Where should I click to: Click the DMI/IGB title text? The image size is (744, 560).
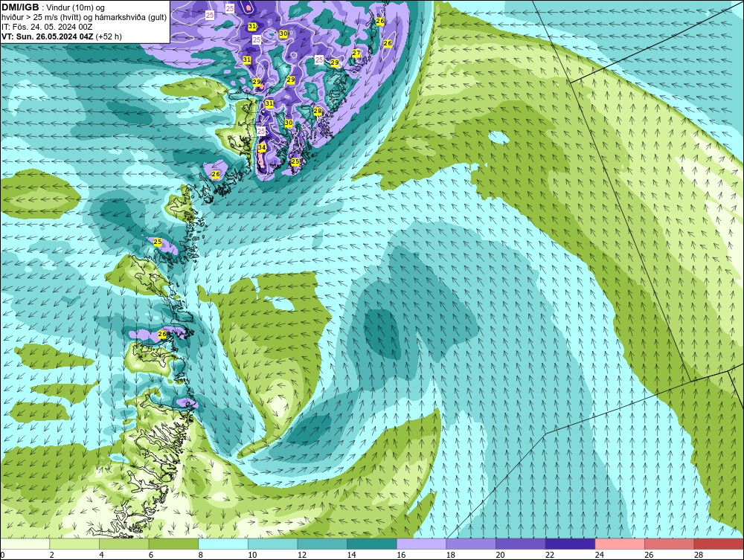tap(20, 7)
